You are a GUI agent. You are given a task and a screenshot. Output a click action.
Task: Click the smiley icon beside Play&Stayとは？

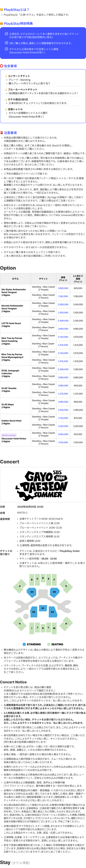coord(2,9)
